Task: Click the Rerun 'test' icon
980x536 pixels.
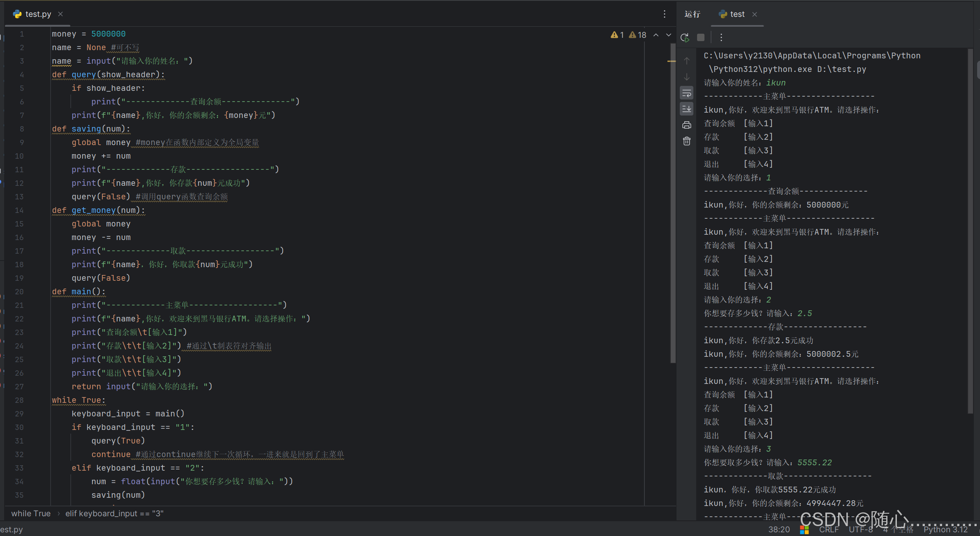Action: click(685, 38)
